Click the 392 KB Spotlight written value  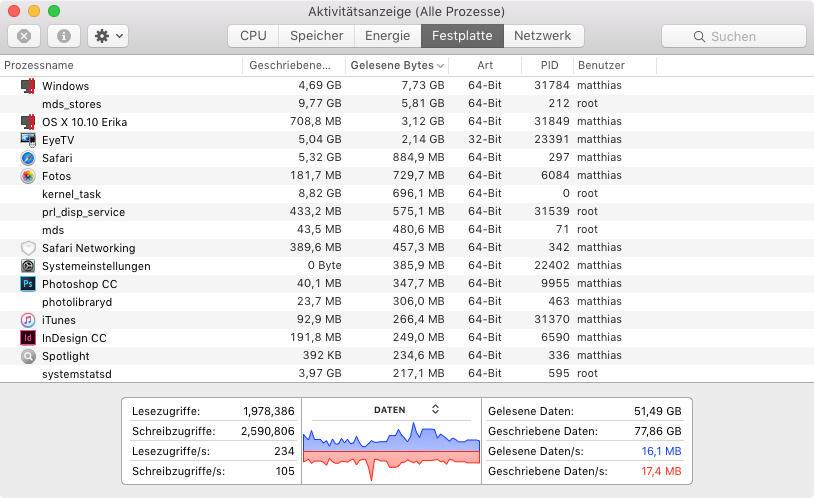click(x=322, y=355)
